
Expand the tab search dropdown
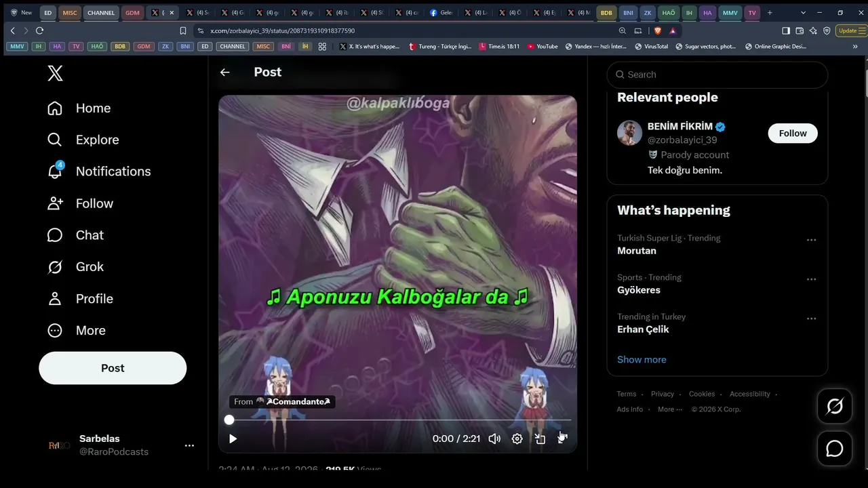(x=803, y=12)
